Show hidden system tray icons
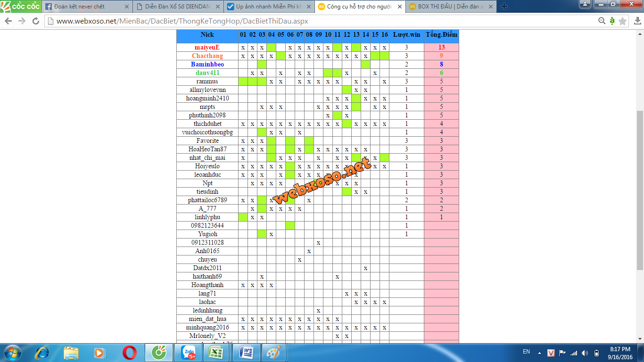644x362 pixels. (540, 353)
